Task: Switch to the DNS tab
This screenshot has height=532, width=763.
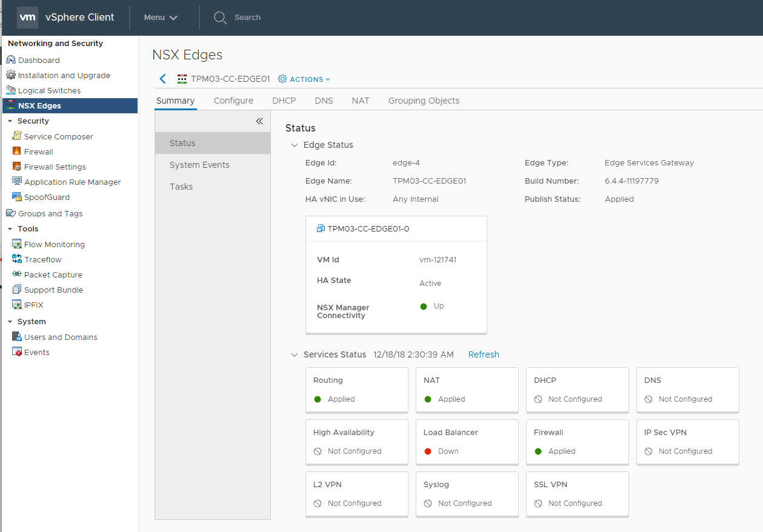Action: point(324,101)
